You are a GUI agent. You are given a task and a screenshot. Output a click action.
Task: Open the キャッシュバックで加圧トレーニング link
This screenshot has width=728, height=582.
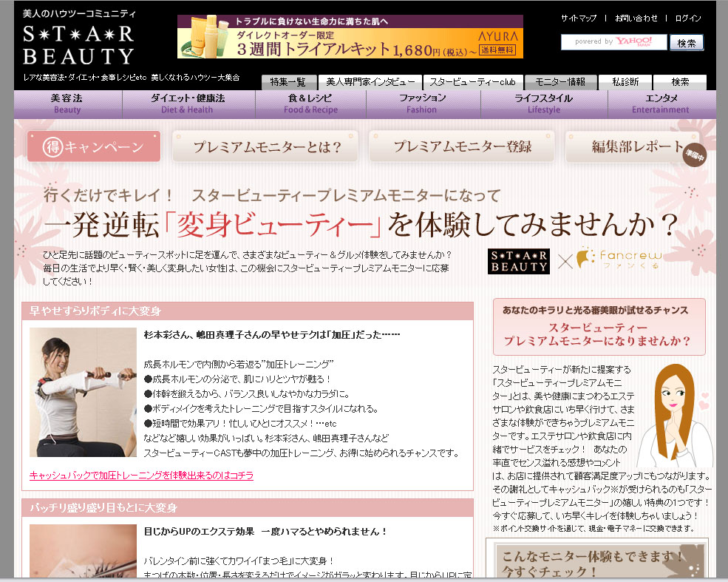coord(142,476)
